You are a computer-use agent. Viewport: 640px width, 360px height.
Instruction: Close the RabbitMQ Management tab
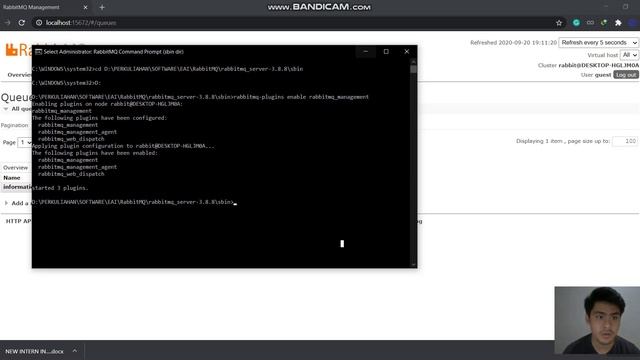(x=85, y=7)
